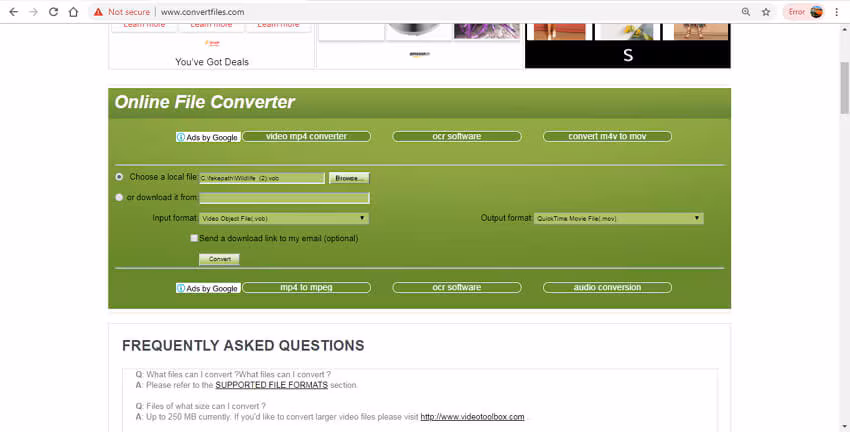Click the Convert button
Image resolution: width=850 pixels, height=432 pixels.
tap(220, 259)
